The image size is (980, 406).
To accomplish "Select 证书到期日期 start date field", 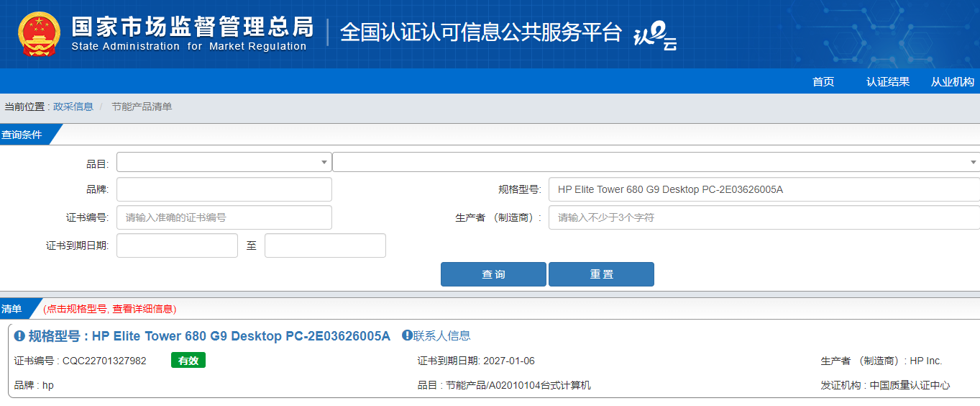I will 177,245.
